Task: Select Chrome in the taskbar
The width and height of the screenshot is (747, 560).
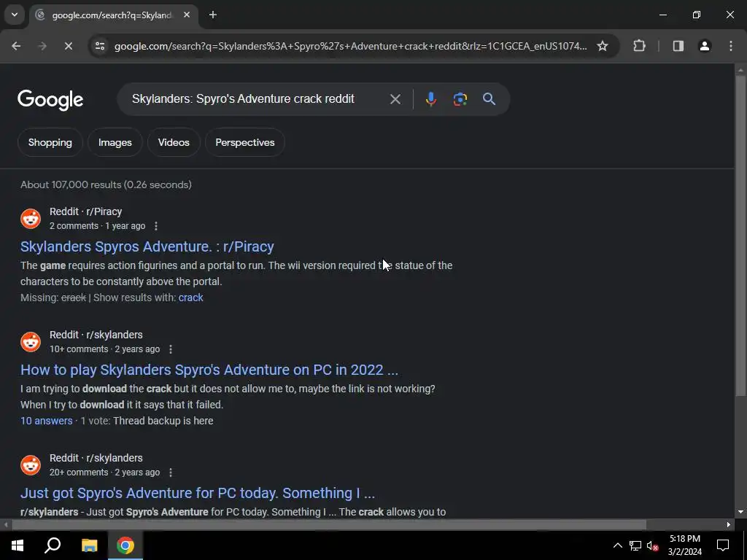Action: point(125,545)
